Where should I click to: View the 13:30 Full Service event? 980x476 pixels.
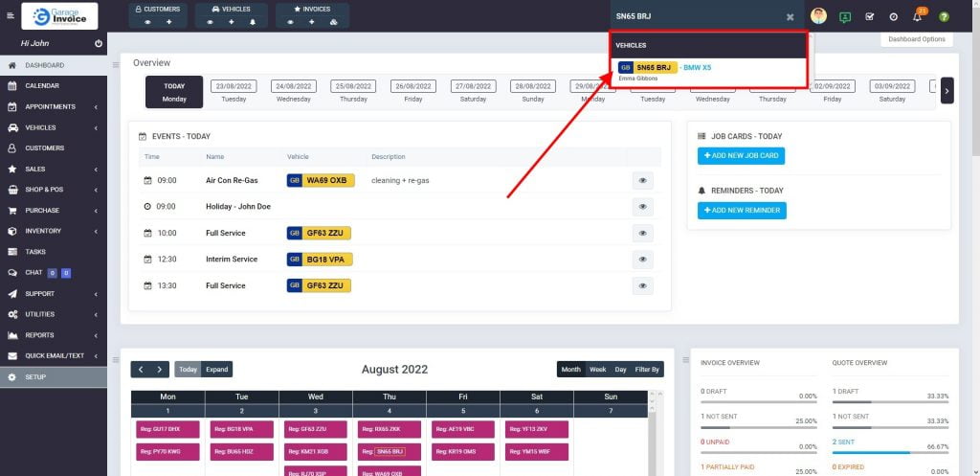(x=642, y=285)
